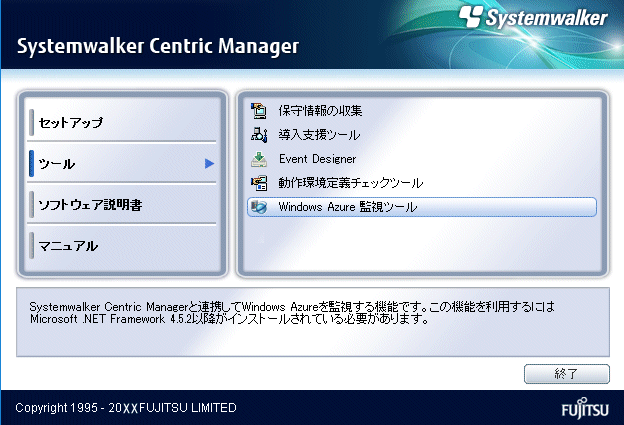Launch 導入支援ツール from its text label
Viewport: 624px width, 425px height.
(319, 134)
